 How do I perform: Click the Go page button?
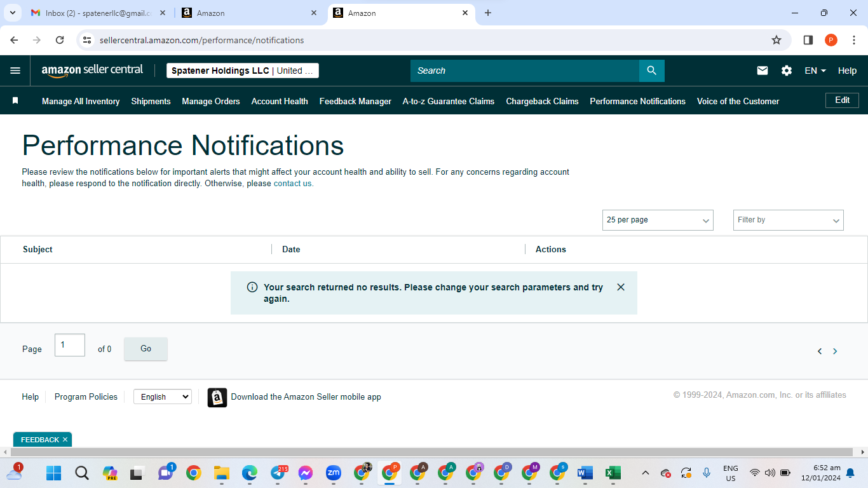146,349
